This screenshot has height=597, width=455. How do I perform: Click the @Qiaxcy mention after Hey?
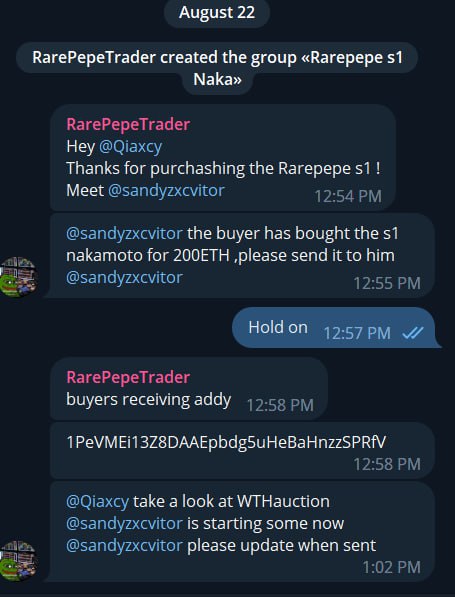(x=130, y=146)
